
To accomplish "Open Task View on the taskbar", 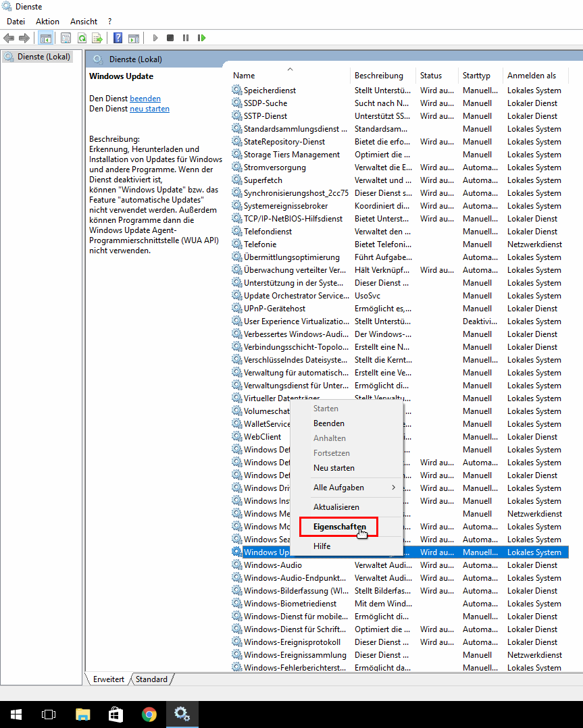I will (x=49, y=714).
